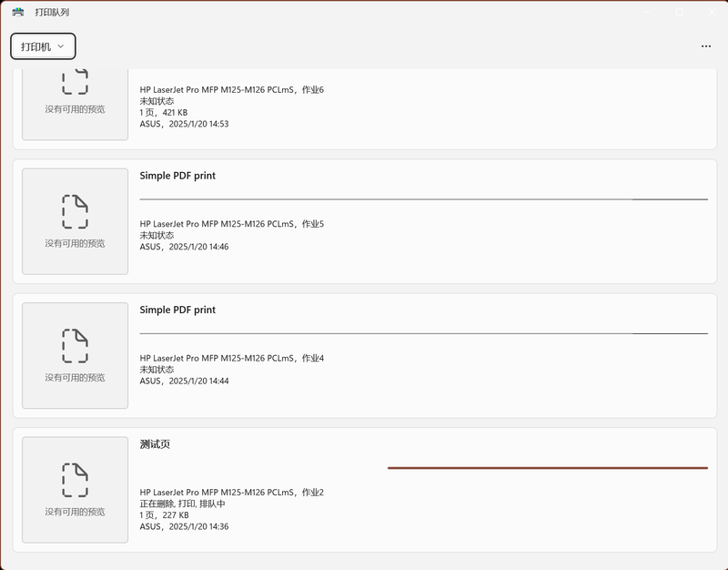Select the 测试页 job title

[x=155, y=444]
